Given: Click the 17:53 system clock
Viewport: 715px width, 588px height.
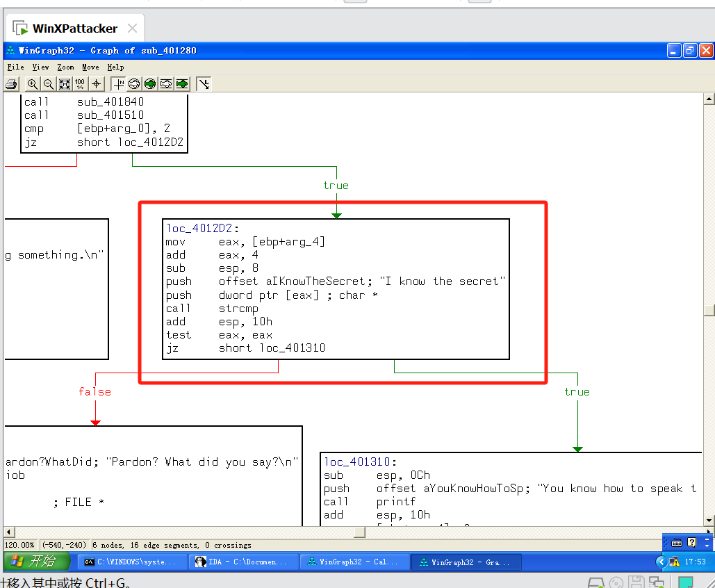Looking at the screenshot, I should click(695, 562).
